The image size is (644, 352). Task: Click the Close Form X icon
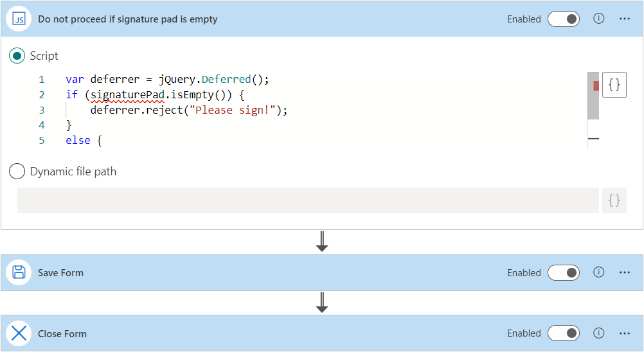[19, 333]
